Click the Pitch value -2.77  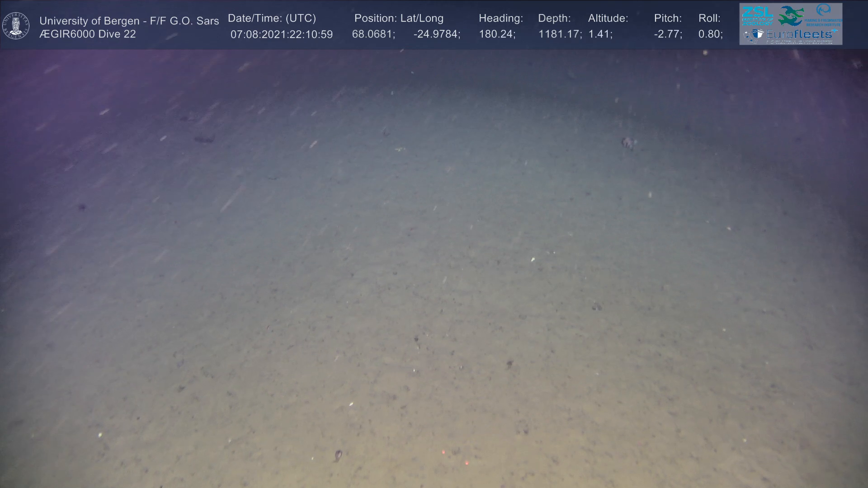pyautogui.click(x=668, y=34)
